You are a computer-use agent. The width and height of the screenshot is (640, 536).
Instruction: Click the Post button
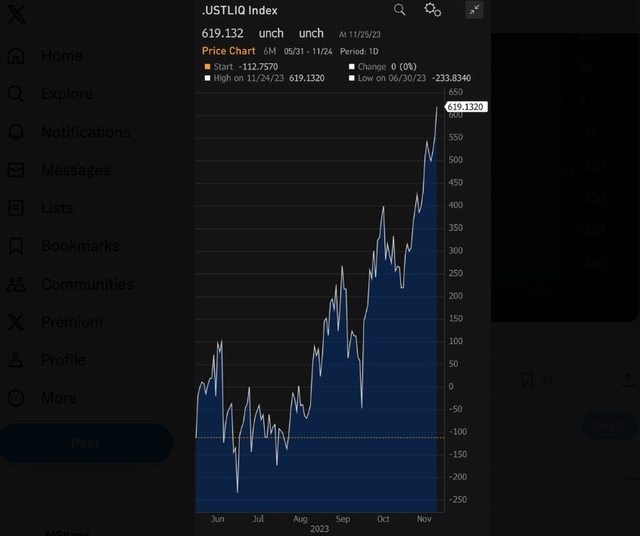click(x=85, y=442)
